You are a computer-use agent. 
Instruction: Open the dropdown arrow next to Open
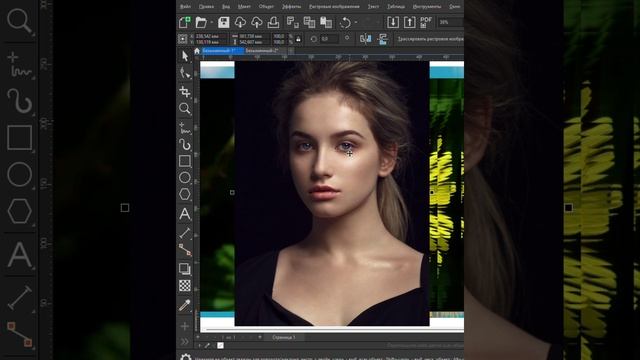(x=211, y=22)
